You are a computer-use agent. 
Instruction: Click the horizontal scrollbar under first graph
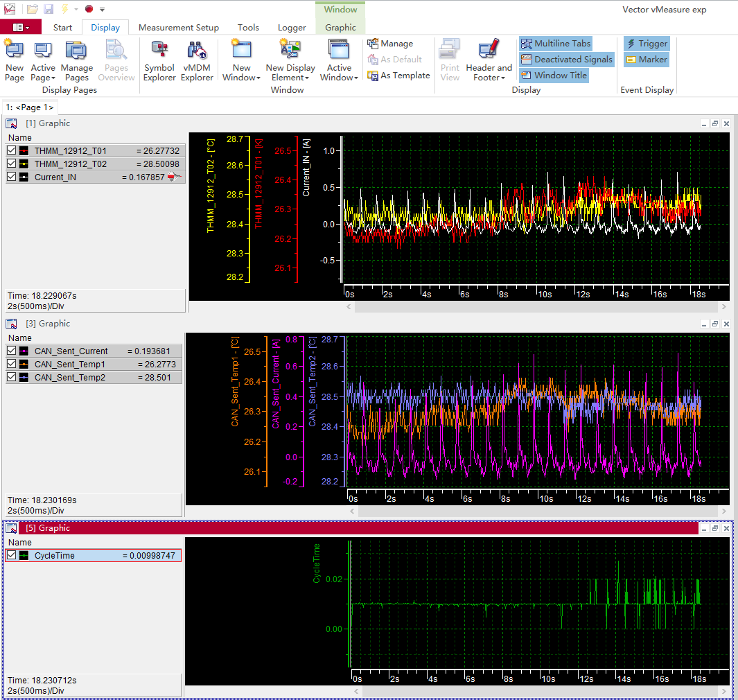[534, 306]
